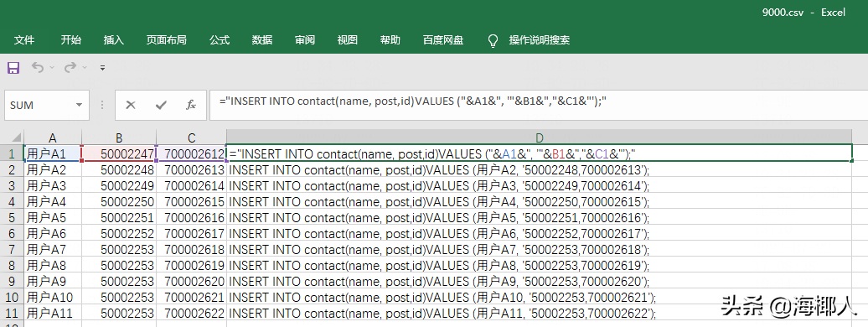Confirm formula entry with checkmark icon
The height and width of the screenshot is (327, 868).
161,105
